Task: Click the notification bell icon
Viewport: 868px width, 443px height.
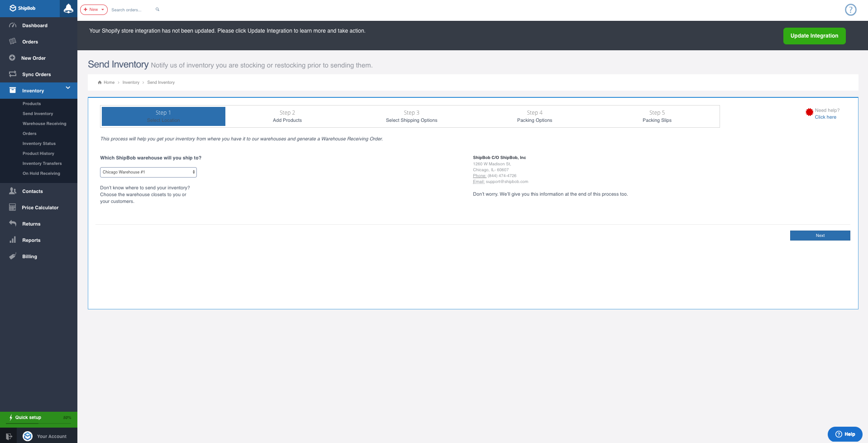Action: [68, 9]
